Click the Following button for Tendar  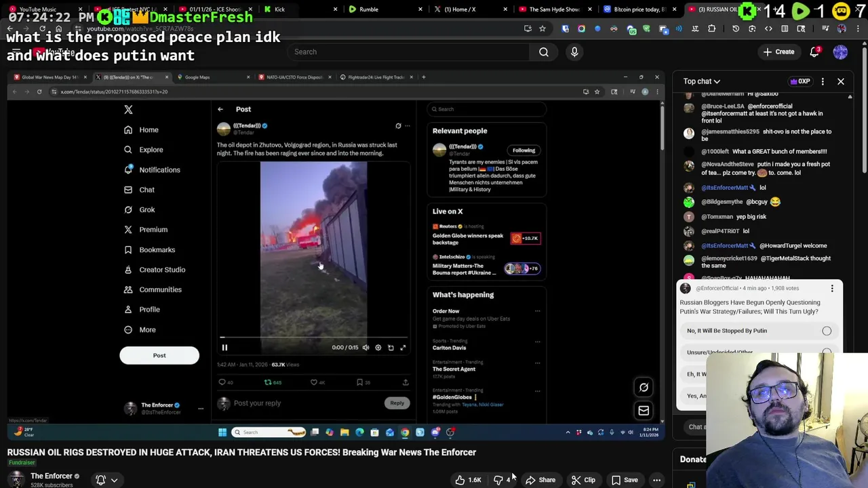(x=524, y=150)
